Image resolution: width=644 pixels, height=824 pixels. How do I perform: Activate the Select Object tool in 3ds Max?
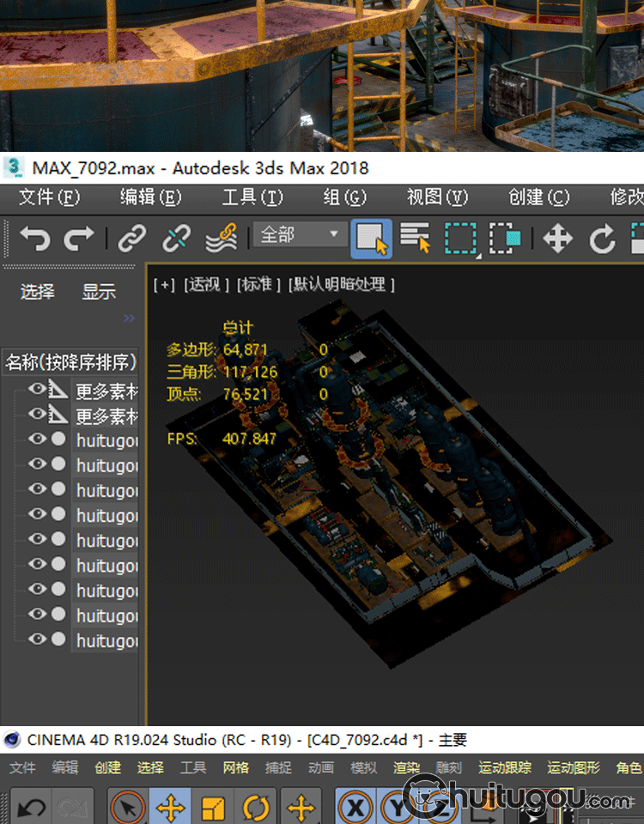click(x=371, y=239)
